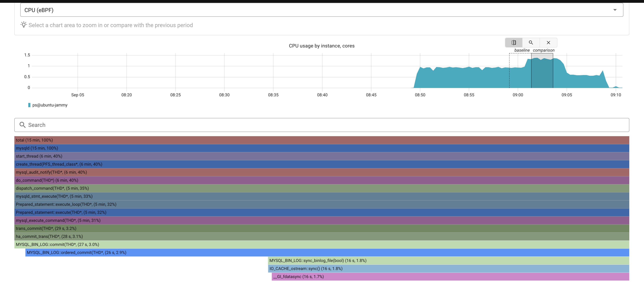Select __GI_fdatasync (16 s, 1.7%) frame
The height and width of the screenshot is (296, 644).
click(x=450, y=276)
